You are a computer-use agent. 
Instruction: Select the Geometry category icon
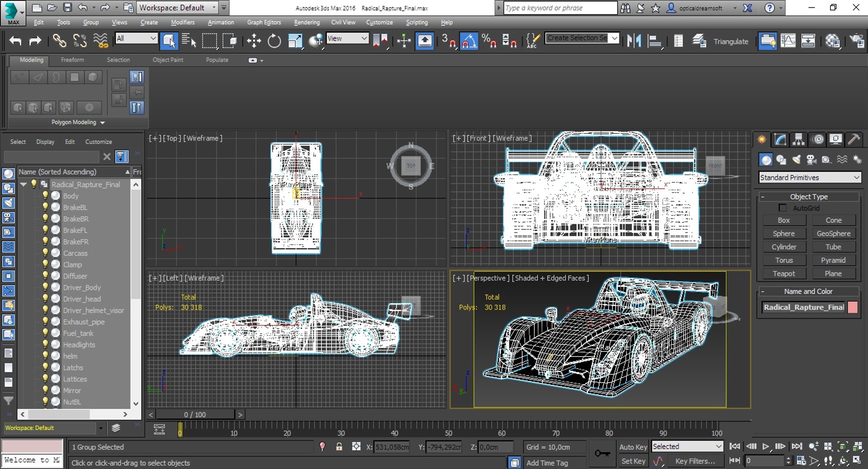pyautogui.click(x=766, y=159)
